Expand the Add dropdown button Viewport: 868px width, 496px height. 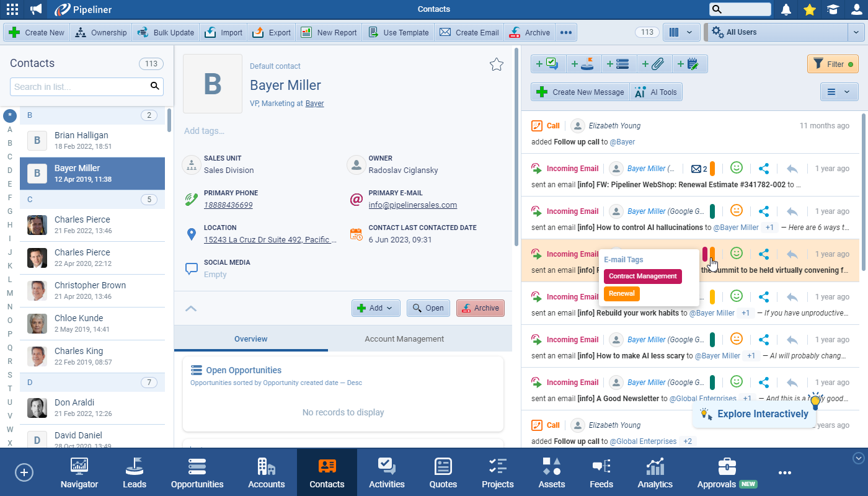376,308
